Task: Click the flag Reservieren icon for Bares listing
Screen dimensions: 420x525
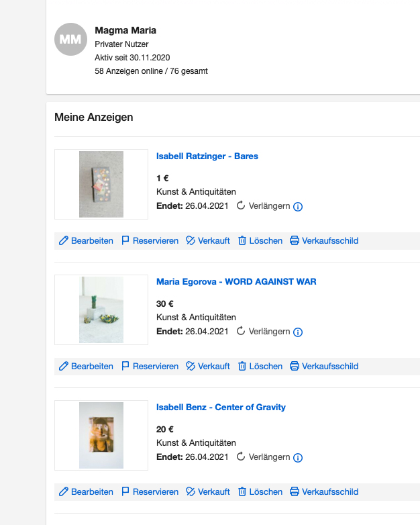Action: click(x=125, y=240)
